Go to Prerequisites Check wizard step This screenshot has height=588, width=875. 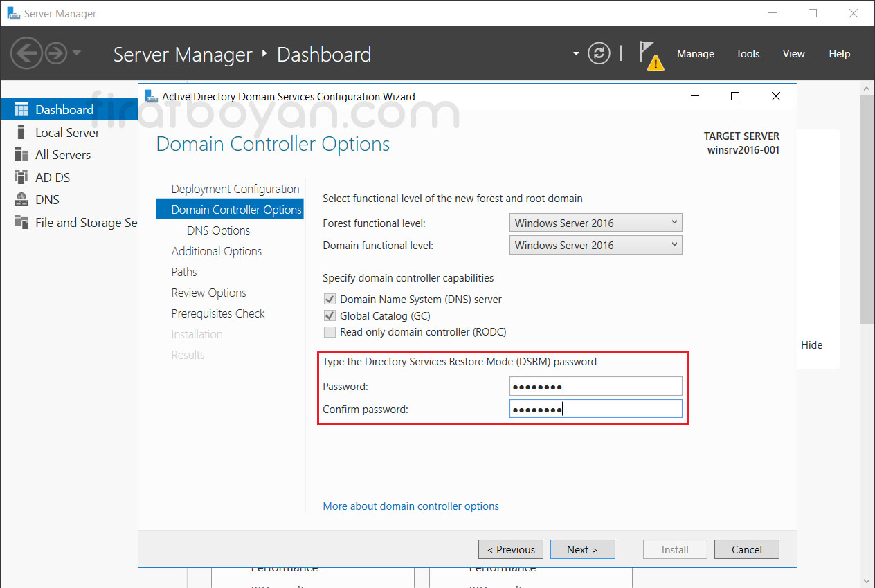pyautogui.click(x=218, y=313)
